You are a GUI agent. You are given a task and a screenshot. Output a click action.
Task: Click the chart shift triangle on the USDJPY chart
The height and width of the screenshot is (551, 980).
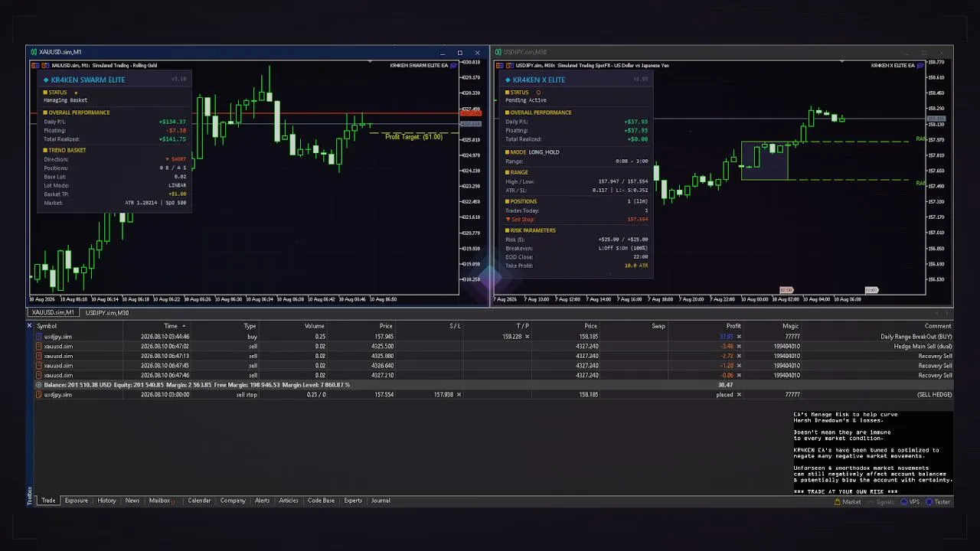click(841, 61)
